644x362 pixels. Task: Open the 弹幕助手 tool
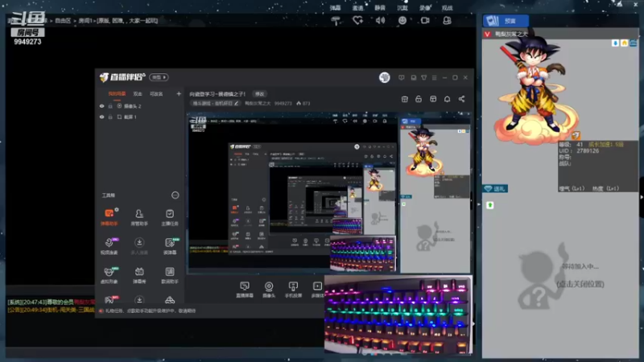click(109, 217)
